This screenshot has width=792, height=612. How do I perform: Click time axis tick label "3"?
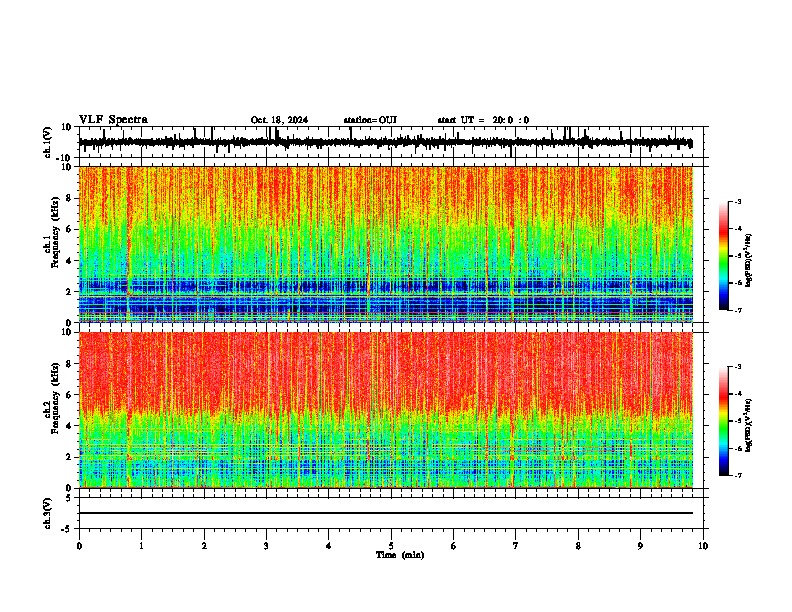(x=266, y=546)
